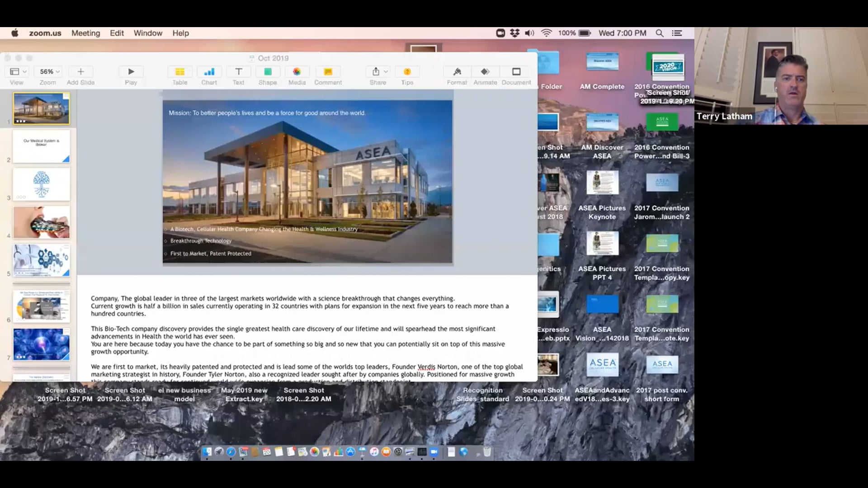Screen dimensions: 868x488
Task: Select slide 2 thumbnail in navigator
Action: click(x=41, y=146)
